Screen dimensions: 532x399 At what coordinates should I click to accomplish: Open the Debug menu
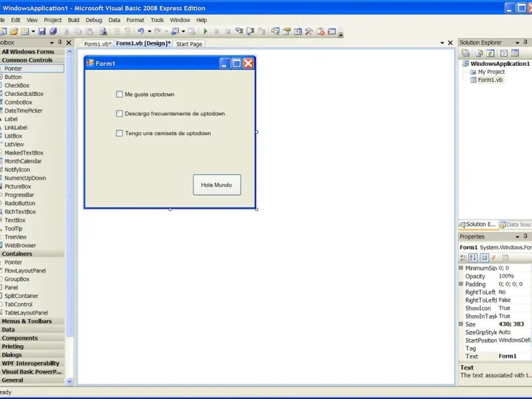click(x=94, y=20)
